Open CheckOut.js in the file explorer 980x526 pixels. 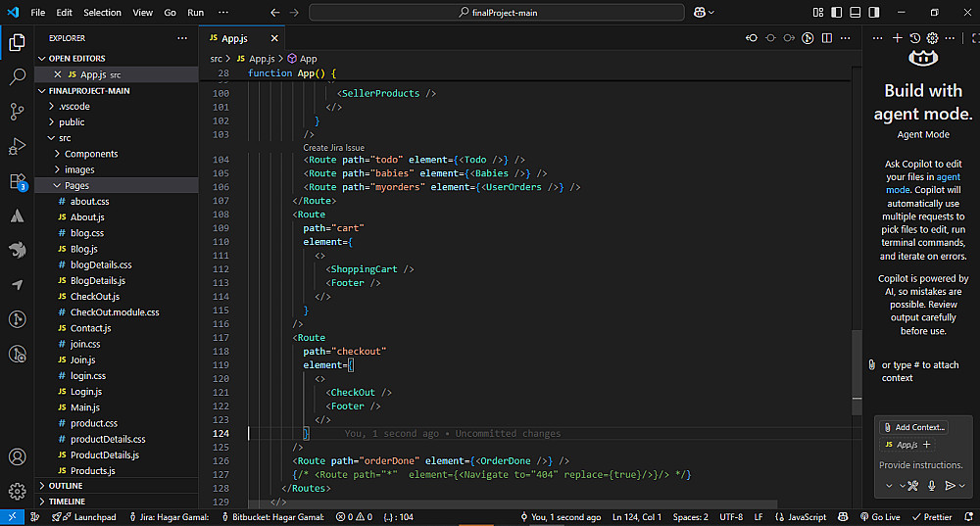coord(94,296)
